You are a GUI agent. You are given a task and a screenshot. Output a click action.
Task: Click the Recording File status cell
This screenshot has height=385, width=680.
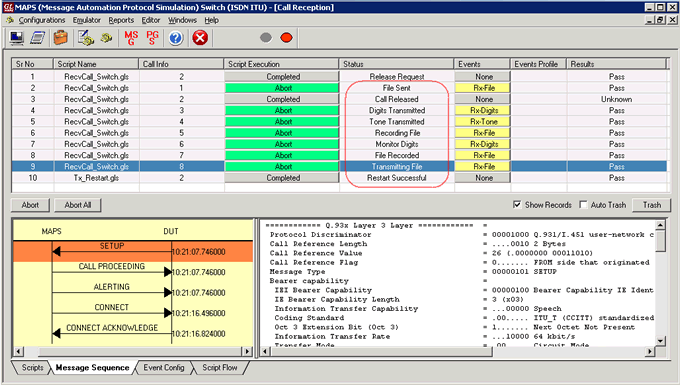[397, 133]
